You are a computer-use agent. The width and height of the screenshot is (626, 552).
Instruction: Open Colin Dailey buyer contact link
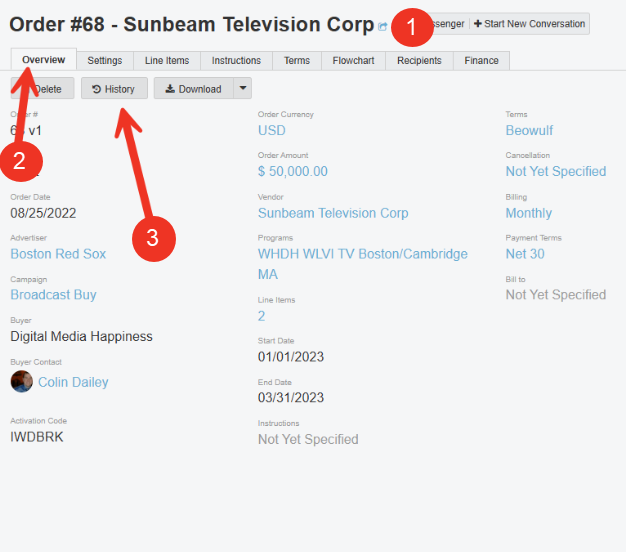coord(73,382)
